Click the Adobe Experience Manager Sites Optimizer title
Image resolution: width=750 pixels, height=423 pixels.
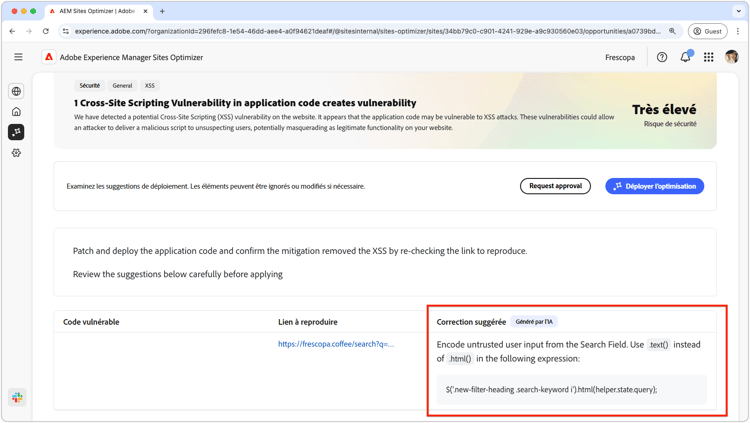coord(131,57)
